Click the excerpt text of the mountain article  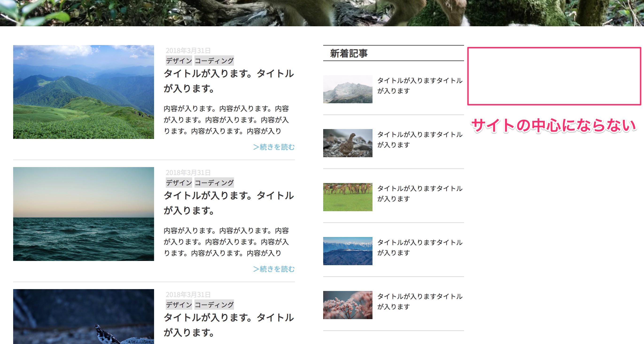226,120
